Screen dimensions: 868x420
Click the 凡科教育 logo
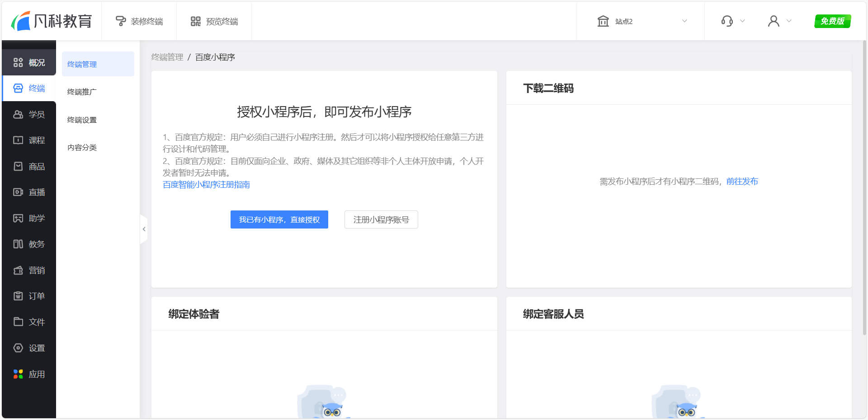point(52,21)
